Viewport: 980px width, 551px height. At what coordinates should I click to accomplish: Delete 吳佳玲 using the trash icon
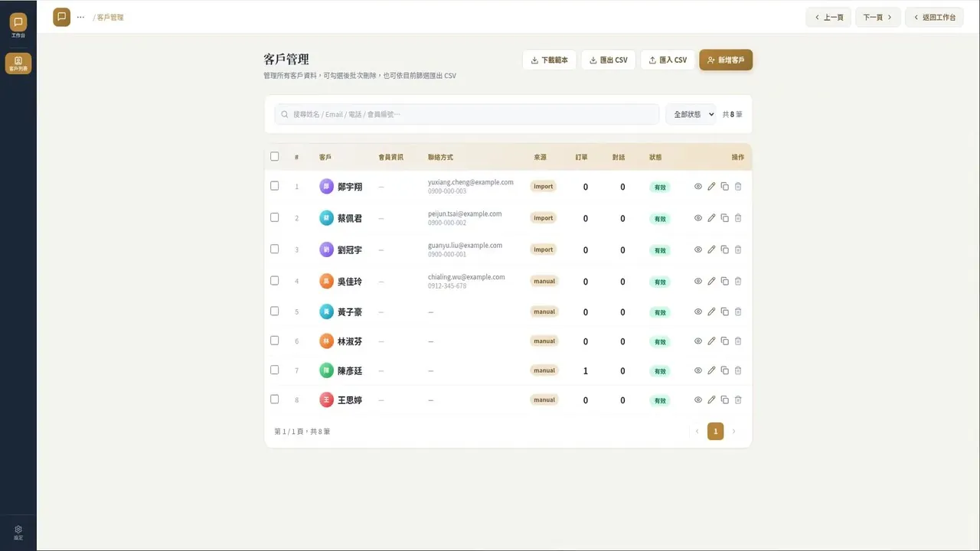(x=738, y=281)
